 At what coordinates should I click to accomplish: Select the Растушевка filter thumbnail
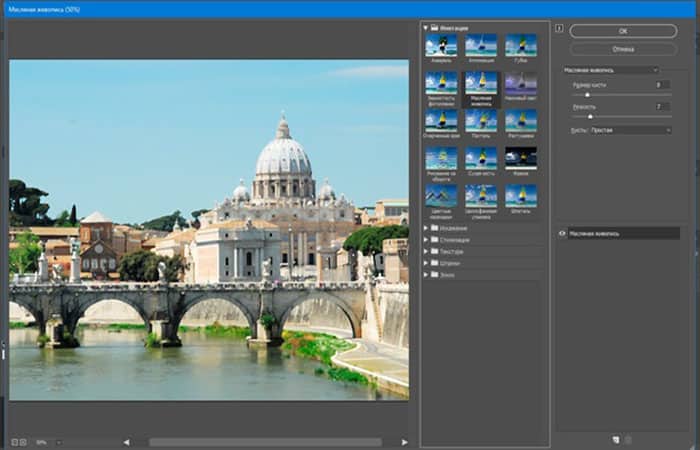[x=521, y=121]
